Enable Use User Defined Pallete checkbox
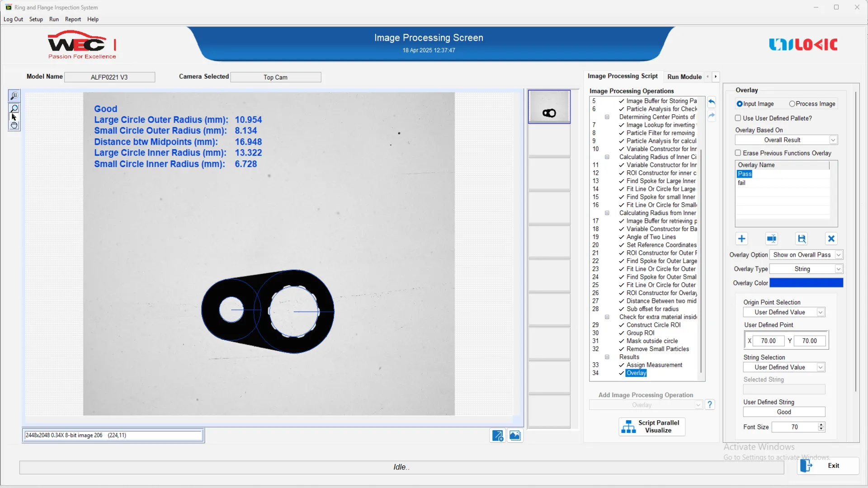Image resolution: width=868 pixels, height=488 pixels. click(x=738, y=118)
